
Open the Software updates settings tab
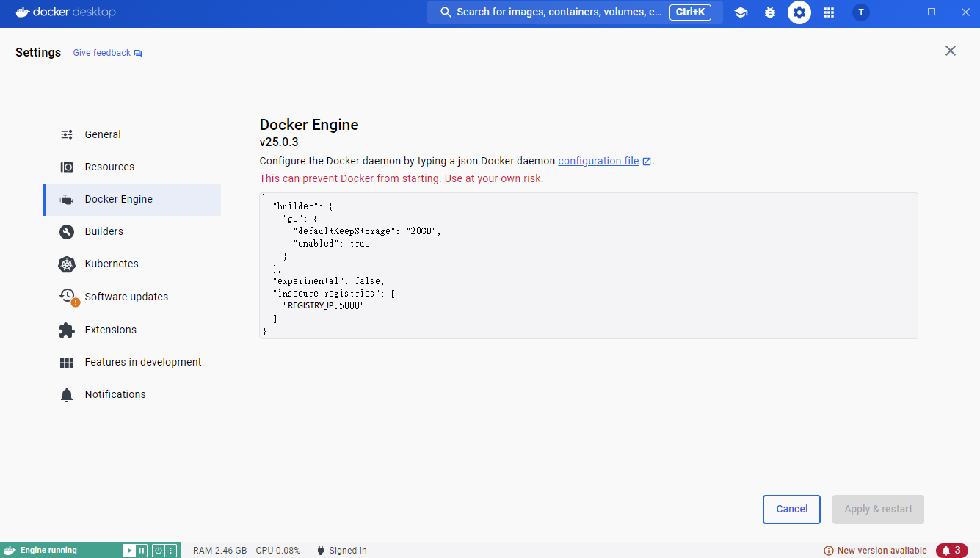[x=132, y=297]
